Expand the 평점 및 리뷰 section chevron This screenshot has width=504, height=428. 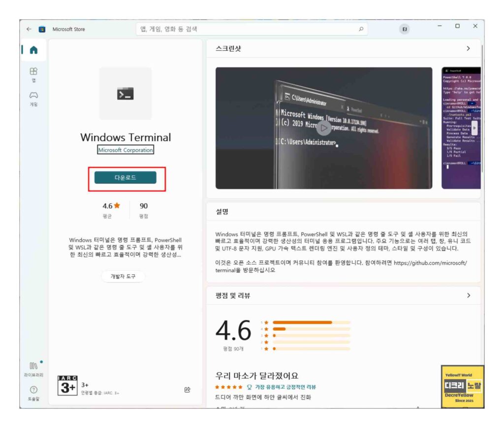(469, 295)
